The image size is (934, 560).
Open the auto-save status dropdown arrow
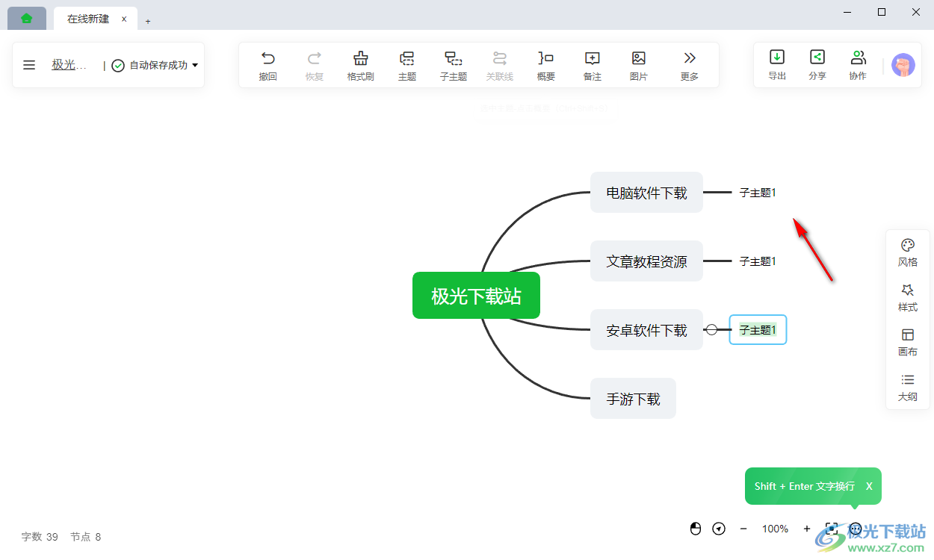195,65
